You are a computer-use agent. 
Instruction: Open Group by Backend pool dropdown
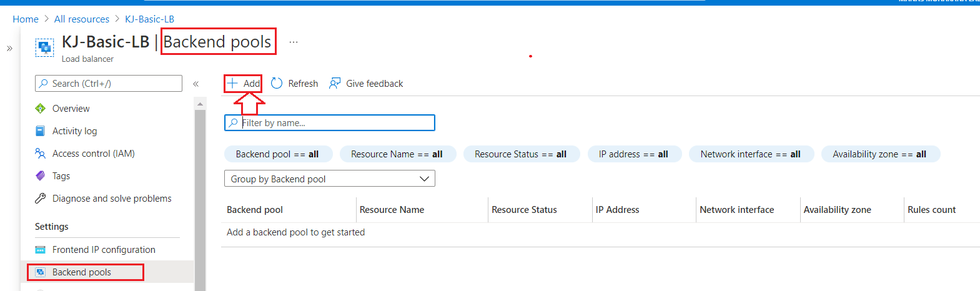point(330,179)
